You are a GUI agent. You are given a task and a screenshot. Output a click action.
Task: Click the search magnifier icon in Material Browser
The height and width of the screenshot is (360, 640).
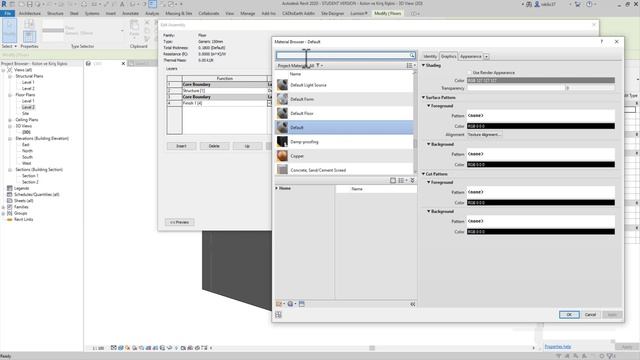click(x=412, y=55)
